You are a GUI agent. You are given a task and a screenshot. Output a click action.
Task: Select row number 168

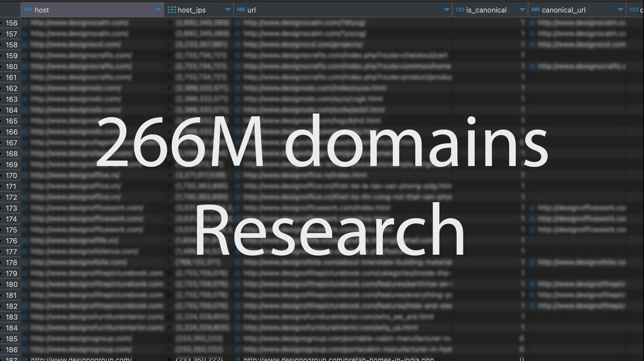click(11, 153)
